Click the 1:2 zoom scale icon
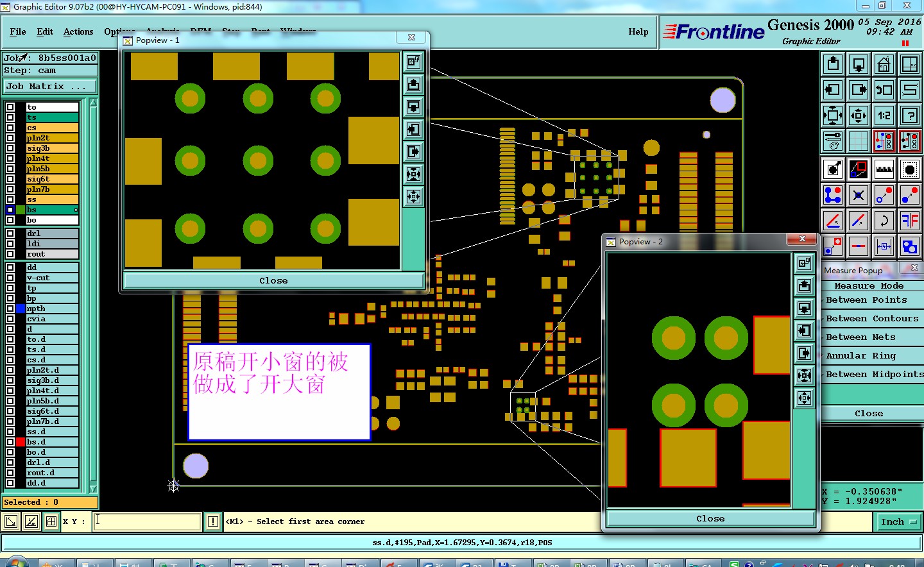The image size is (924, 567). pos(884,115)
